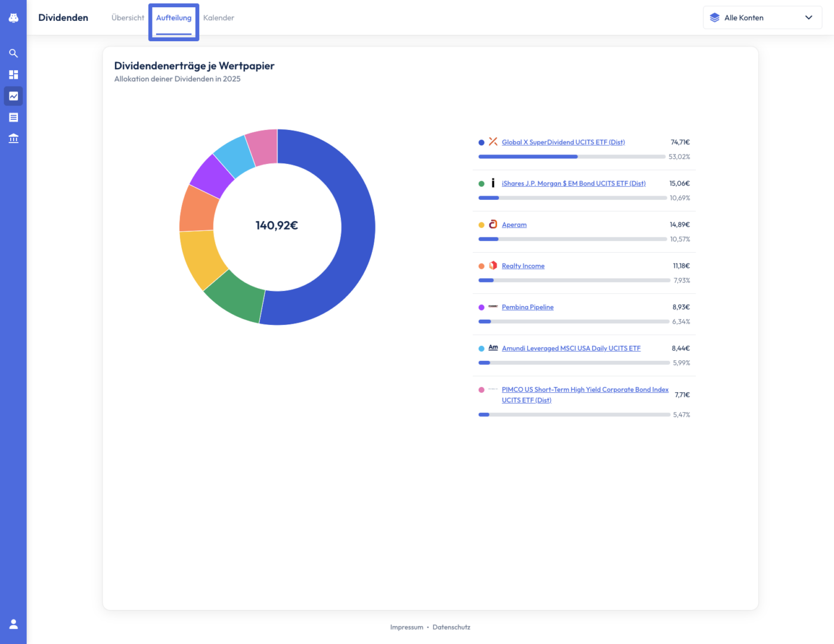834x644 pixels.
Task: Open the Pembina Pipeline link
Action: tap(528, 307)
